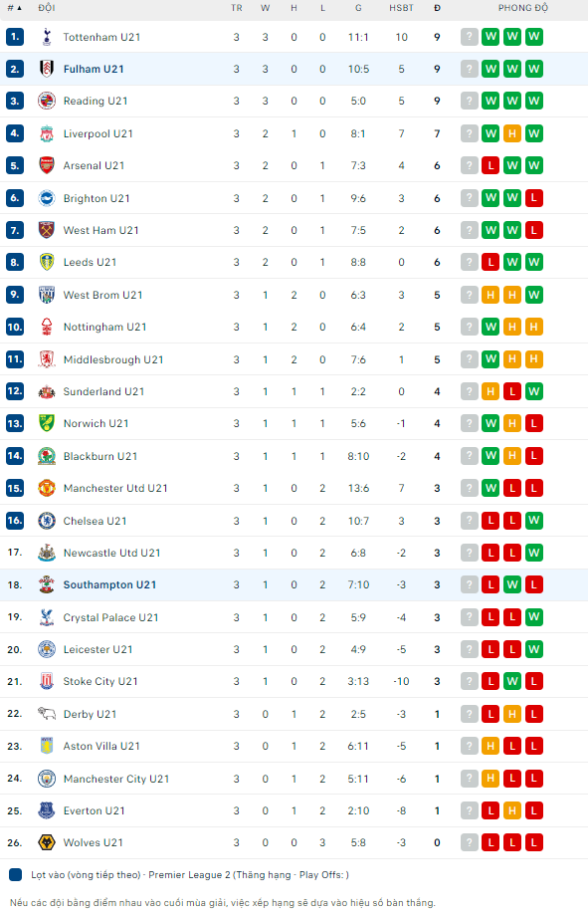Click the Arsenal U21 cannon logo
This screenshot has width=588, height=915.
46,165
